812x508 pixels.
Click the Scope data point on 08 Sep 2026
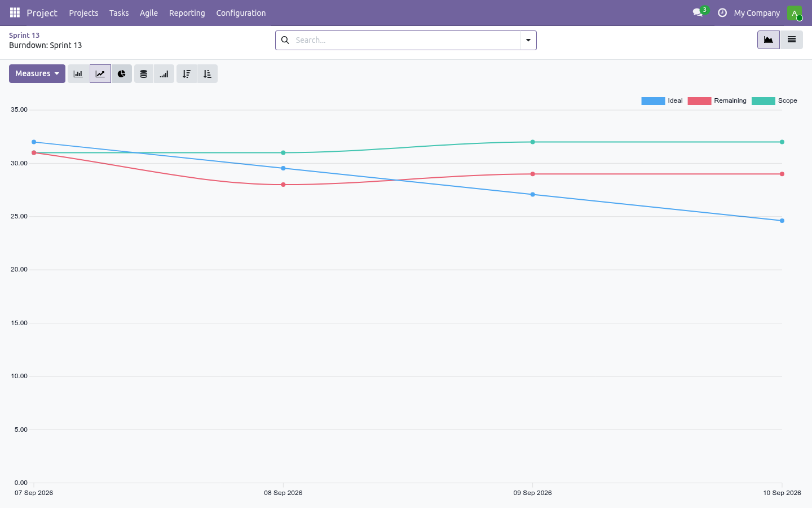[x=283, y=153]
